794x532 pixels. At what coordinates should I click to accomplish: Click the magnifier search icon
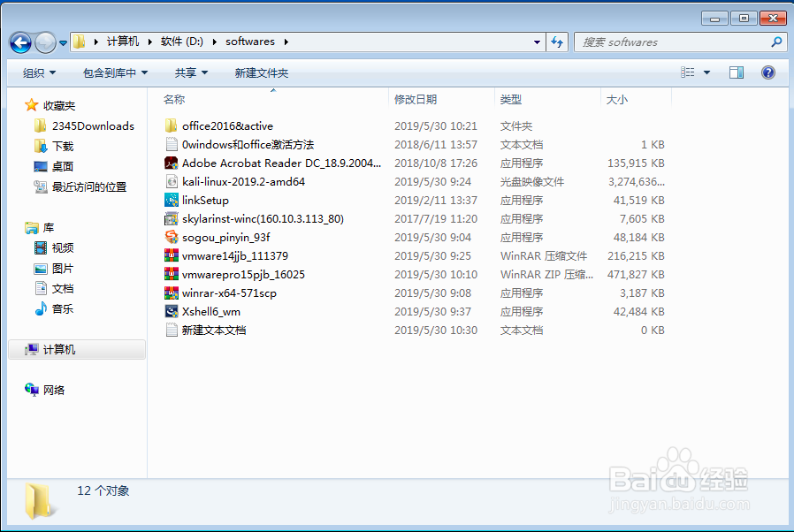point(776,42)
